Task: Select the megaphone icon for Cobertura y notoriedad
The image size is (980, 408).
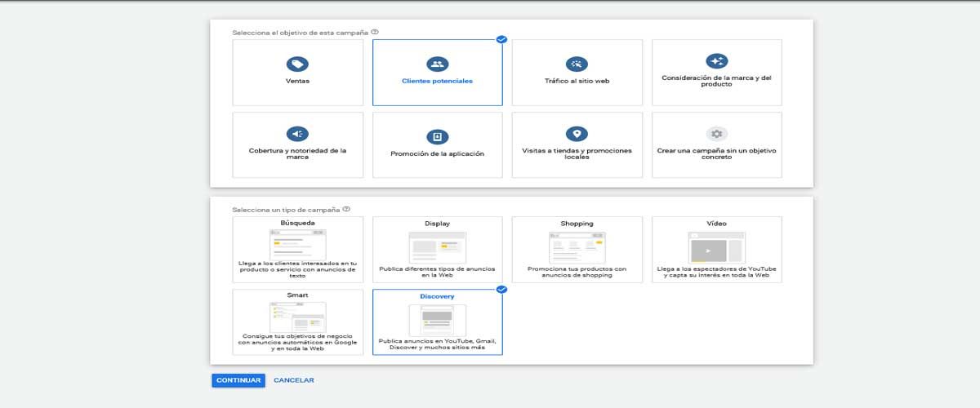Action: 297,134
